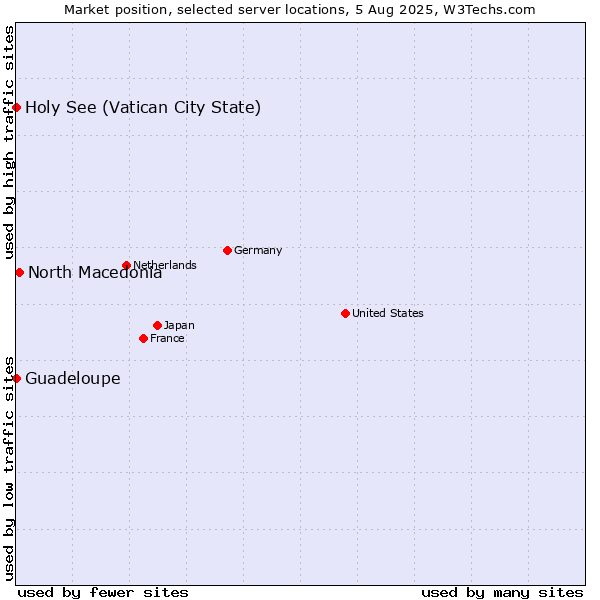The image size is (600, 600).
Task: Click the Japan red data point
Action: tap(157, 326)
